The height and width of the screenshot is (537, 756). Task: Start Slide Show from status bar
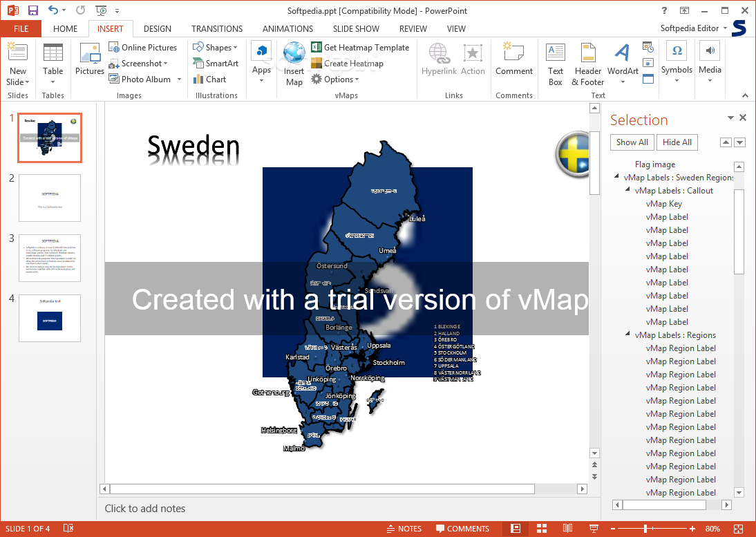coord(594,529)
